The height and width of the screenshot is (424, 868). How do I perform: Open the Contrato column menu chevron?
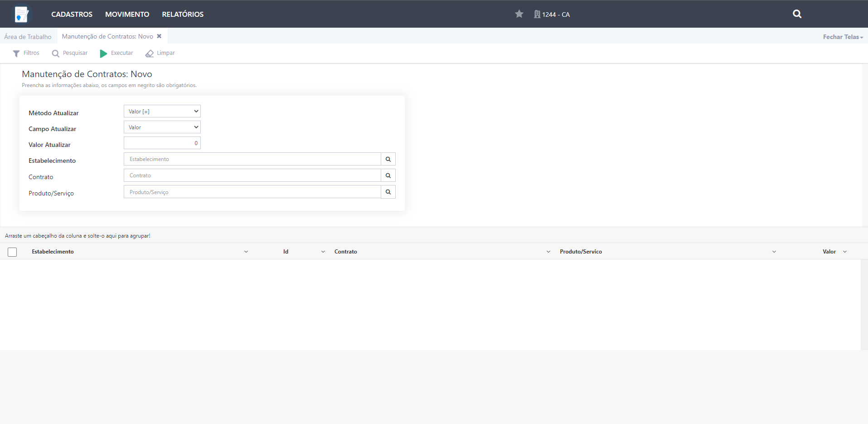click(548, 252)
